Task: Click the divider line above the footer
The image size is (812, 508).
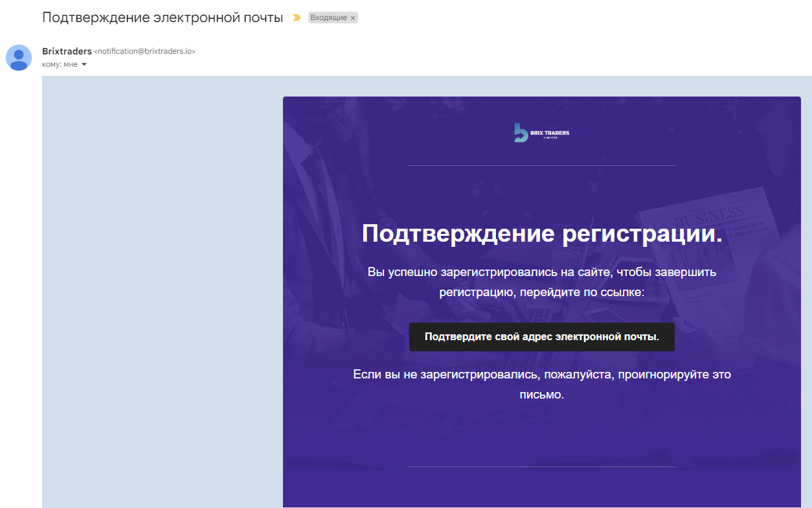Action: 542,467
